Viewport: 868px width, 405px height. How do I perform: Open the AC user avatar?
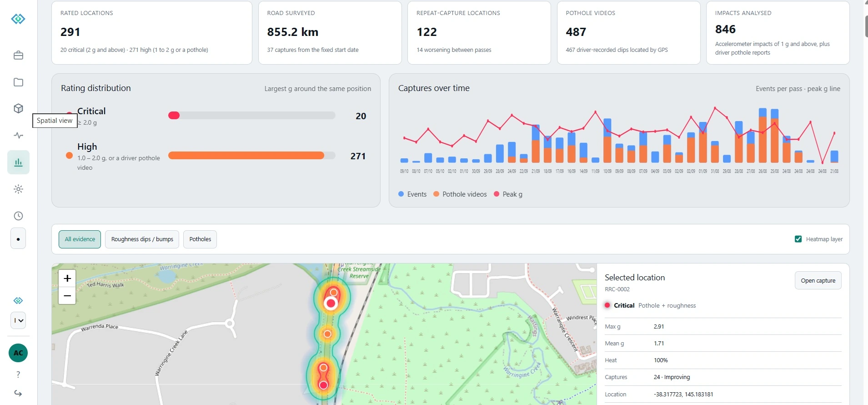tap(18, 353)
